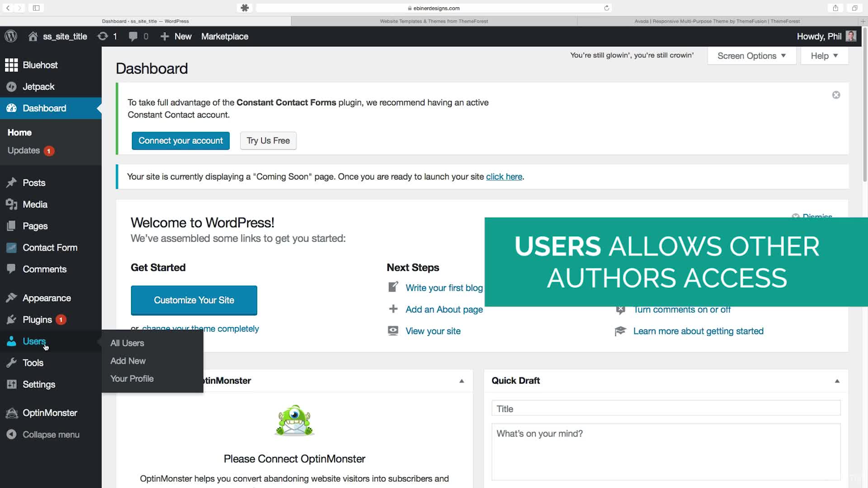The image size is (868, 488).
Task: Collapse the Quick Draft widget
Action: tap(837, 381)
